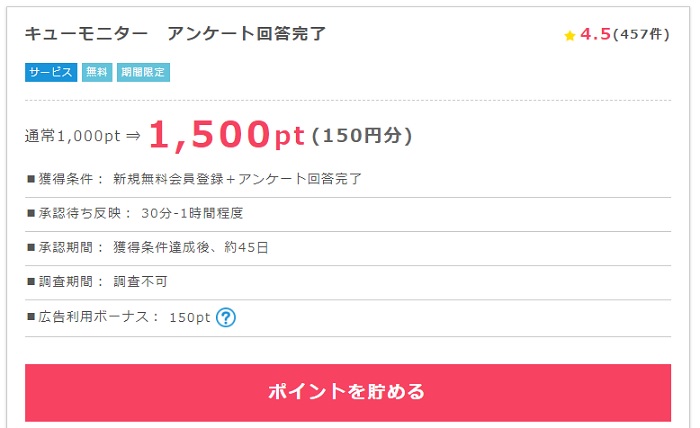Click the yellow rating star icon

(x=570, y=35)
